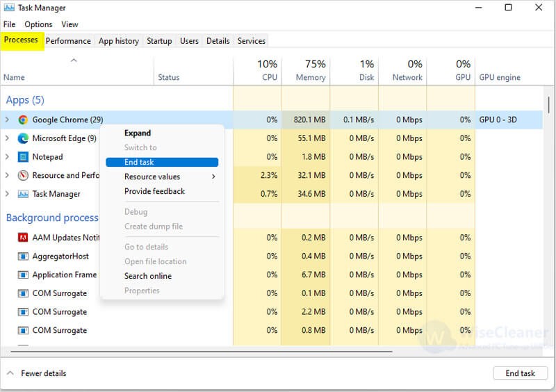
Task: Open the Resource values submenu arrow
Action: click(x=213, y=177)
